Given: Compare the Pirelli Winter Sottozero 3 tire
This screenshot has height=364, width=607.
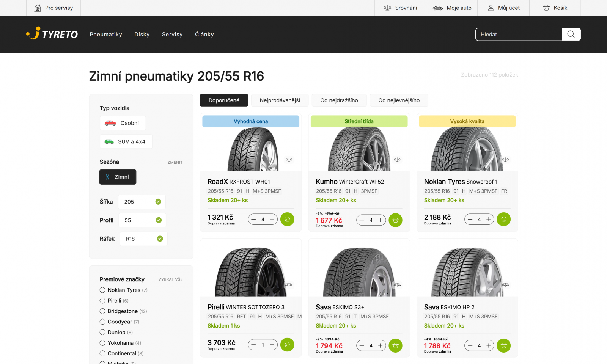Looking at the screenshot, I should click(289, 285).
